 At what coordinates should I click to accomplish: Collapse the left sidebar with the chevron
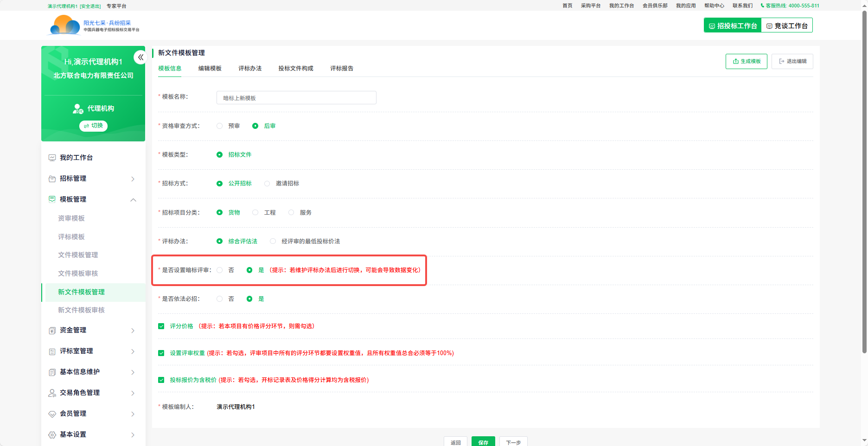point(140,57)
